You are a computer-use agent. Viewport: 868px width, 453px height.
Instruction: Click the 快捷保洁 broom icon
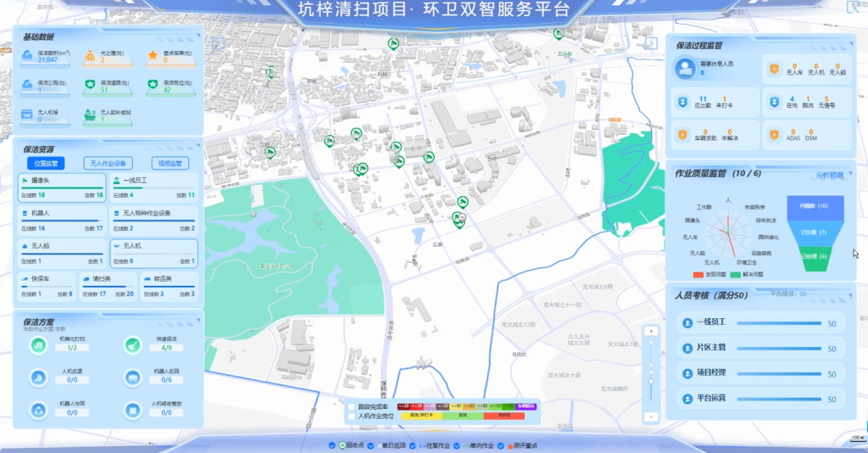(x=132, y=345)
